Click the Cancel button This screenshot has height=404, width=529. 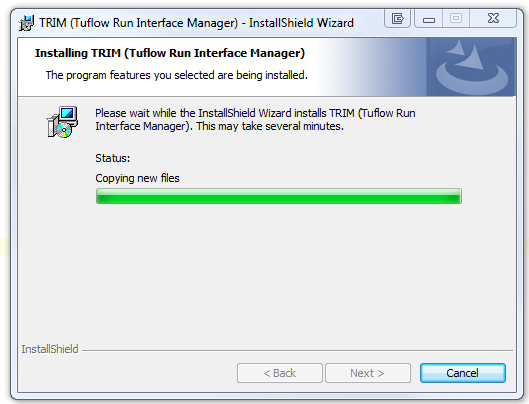click(463, 373)
